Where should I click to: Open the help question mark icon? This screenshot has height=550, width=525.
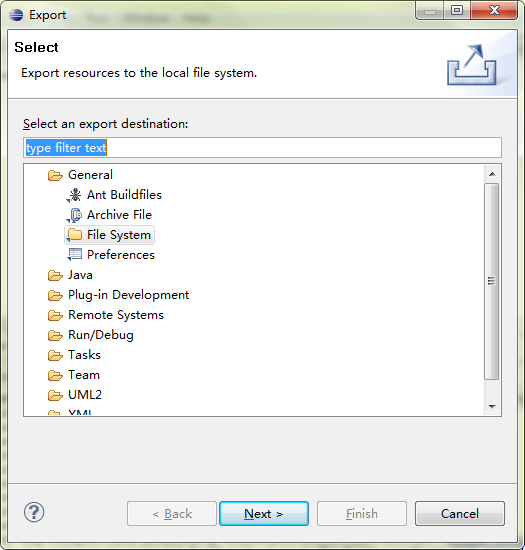pos(34,512)
